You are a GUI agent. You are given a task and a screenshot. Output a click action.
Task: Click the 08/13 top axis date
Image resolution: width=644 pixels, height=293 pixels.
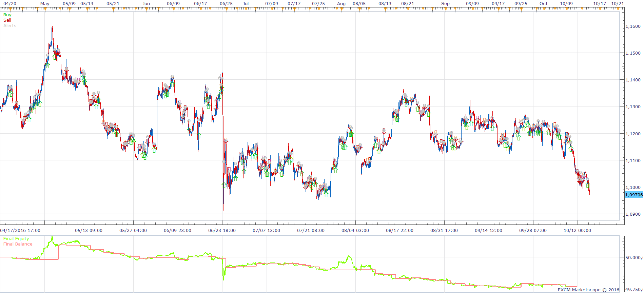tap(385, 4)
